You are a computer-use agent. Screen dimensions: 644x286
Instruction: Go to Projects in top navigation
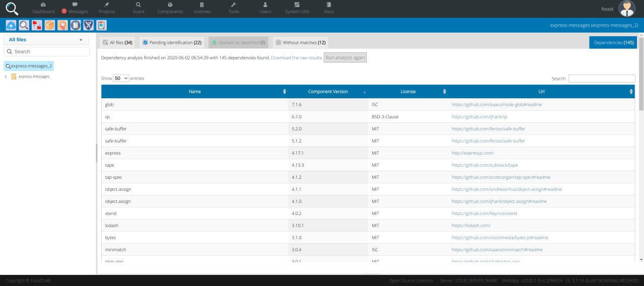[x=107, y=8]
